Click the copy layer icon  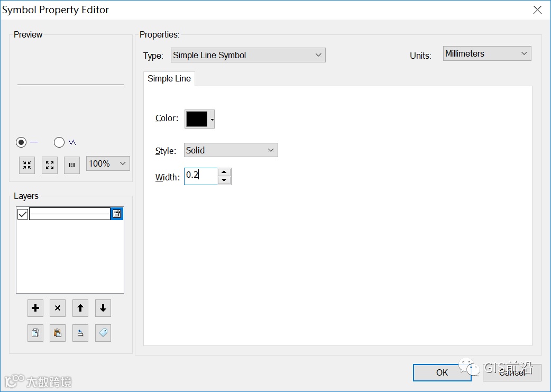(x=35, y=333)
